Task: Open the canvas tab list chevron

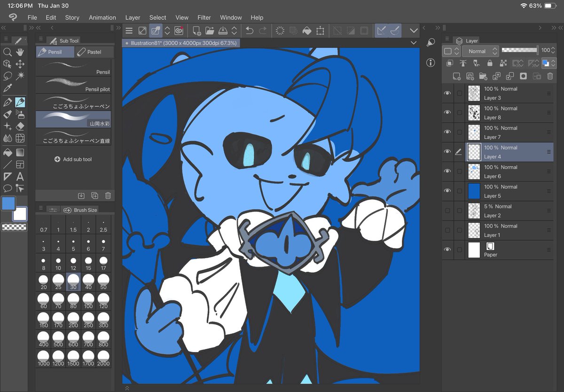Action: point(414,43)
